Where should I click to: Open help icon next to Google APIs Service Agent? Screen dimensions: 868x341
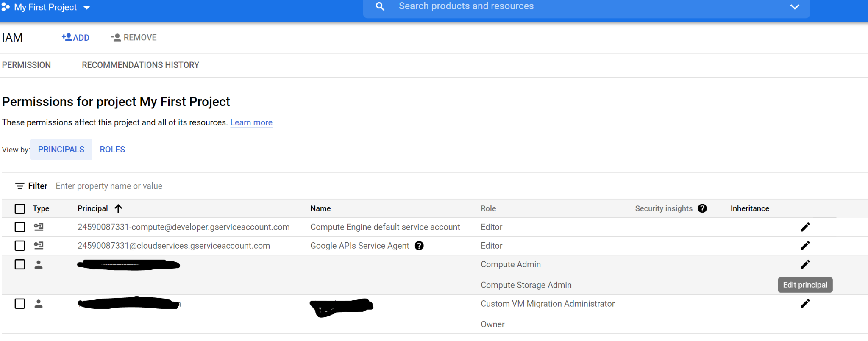point(419,246)
